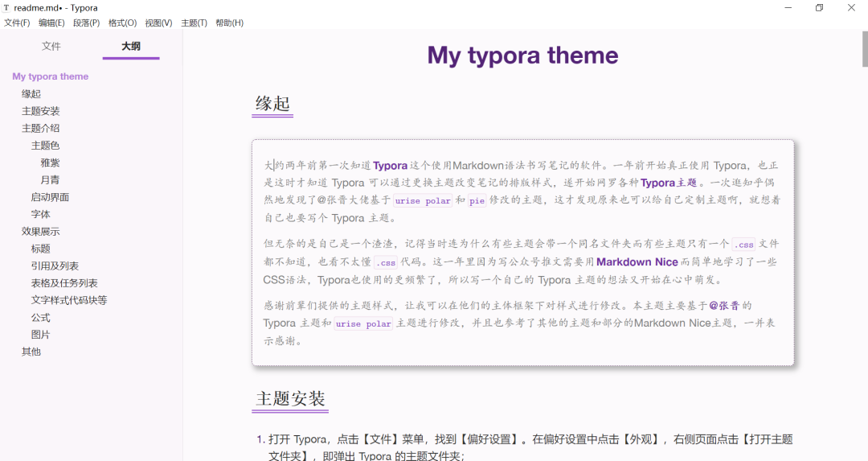The width and height of the screenshot is (868, 461).
Task: Navigate to 图片 outline item
Action: click(x=40, y=334)
